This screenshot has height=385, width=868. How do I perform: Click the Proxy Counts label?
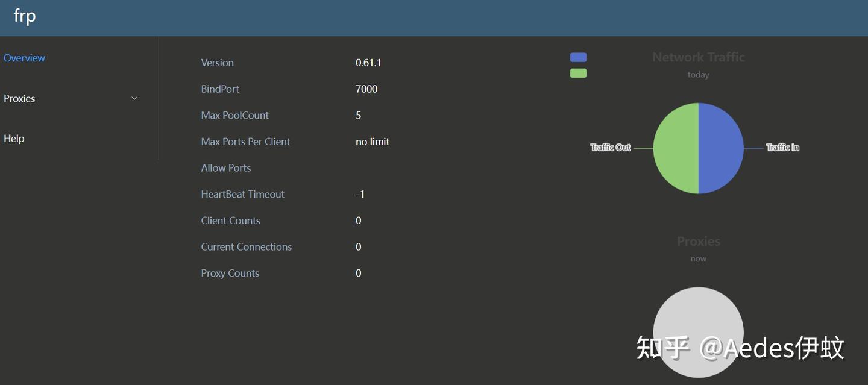[x=230, y=273]
